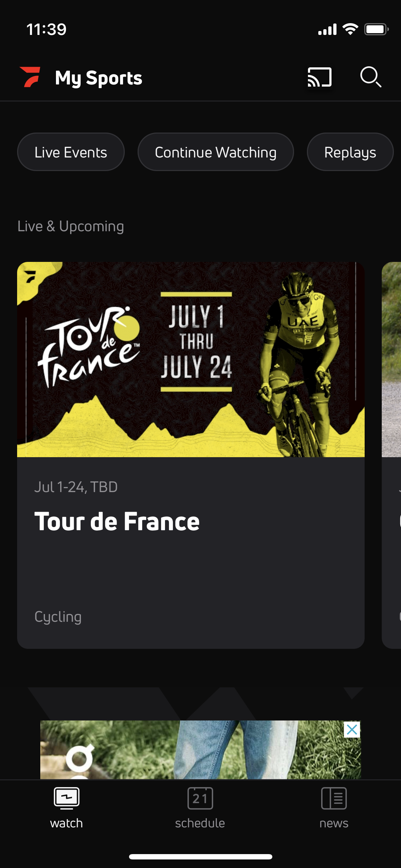Tap the Cycling category label
The image size is (401, 868).
click(x=58, y=616)
